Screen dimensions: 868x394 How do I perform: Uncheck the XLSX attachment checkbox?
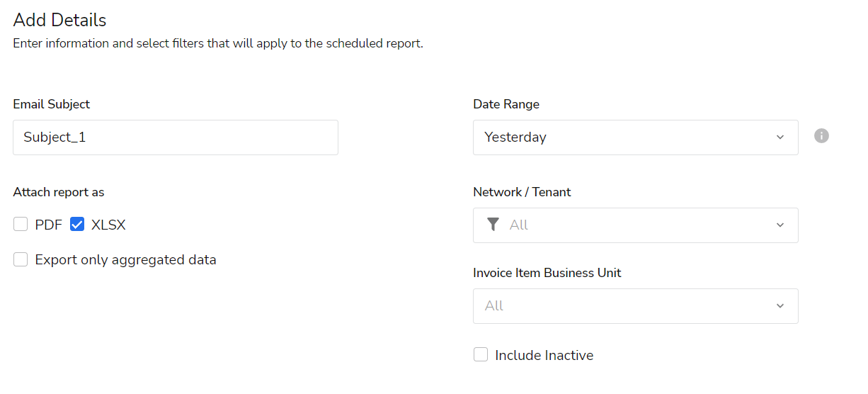point(77,225)
